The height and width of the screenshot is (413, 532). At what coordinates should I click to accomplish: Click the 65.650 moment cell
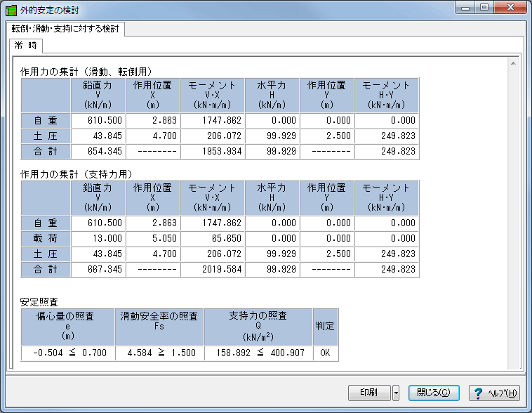click(x=213, y=238)
